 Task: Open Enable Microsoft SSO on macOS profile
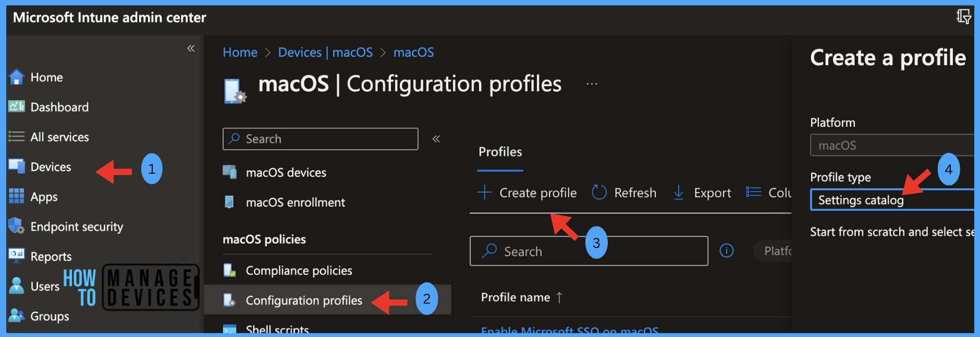pyautogui.click(x=569, y=330)
